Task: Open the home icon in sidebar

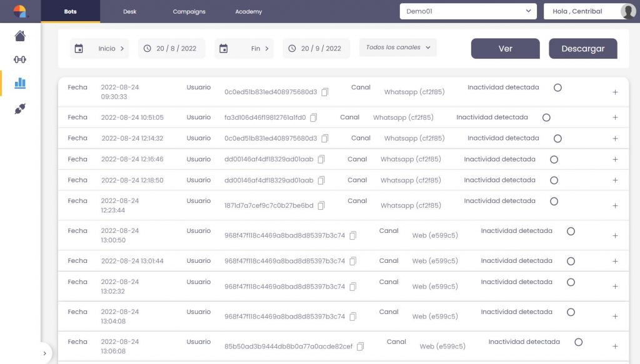Action: click(20, 36)
